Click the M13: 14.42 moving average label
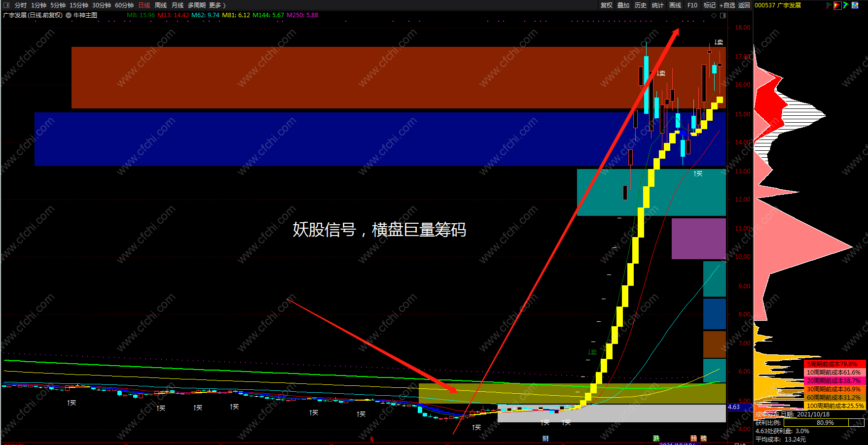Image resolution: width=868 pixels, height=445 pixels. [173, 15]
